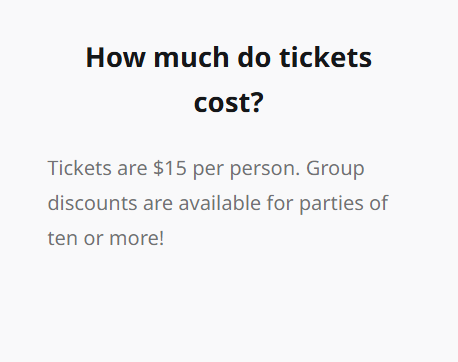
Task: Click the word "much" in the heading
Action: (191, 57)
